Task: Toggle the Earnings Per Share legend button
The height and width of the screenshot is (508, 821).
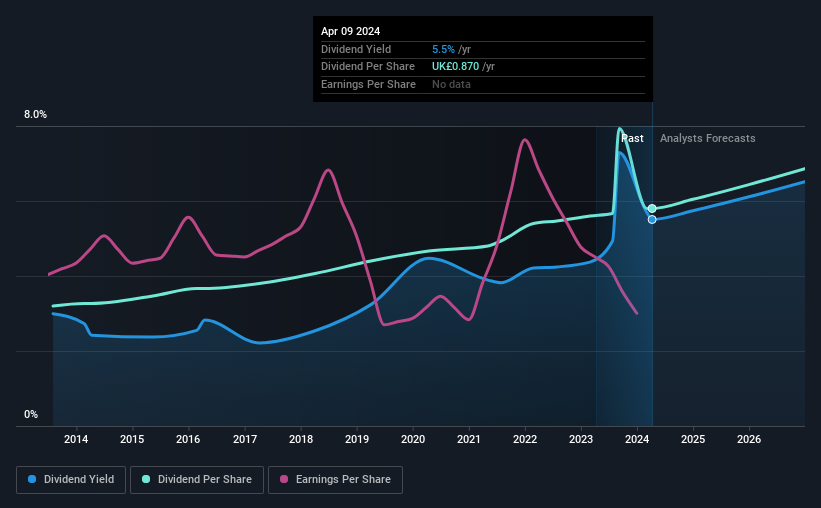Action: 335,480
